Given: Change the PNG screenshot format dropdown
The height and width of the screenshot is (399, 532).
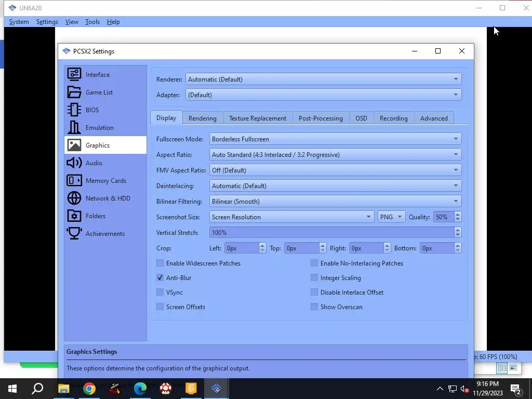Looking at the screenshot, I should [x=391, y=217].
